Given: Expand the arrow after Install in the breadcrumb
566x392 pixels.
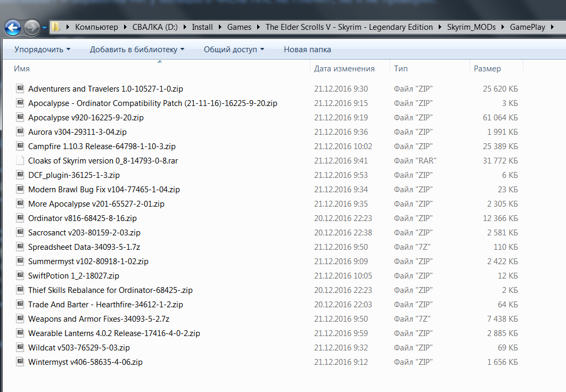Looking at the screenshot, I should click(220, 27).
